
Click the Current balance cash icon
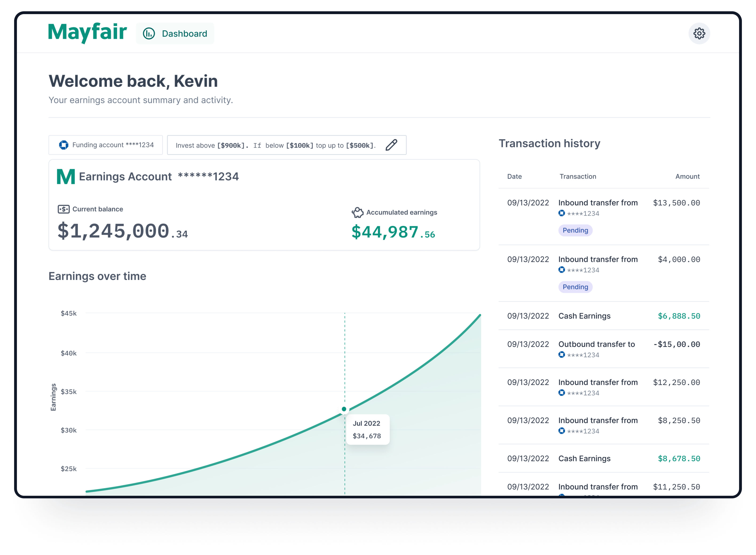(x=63, y=209)
